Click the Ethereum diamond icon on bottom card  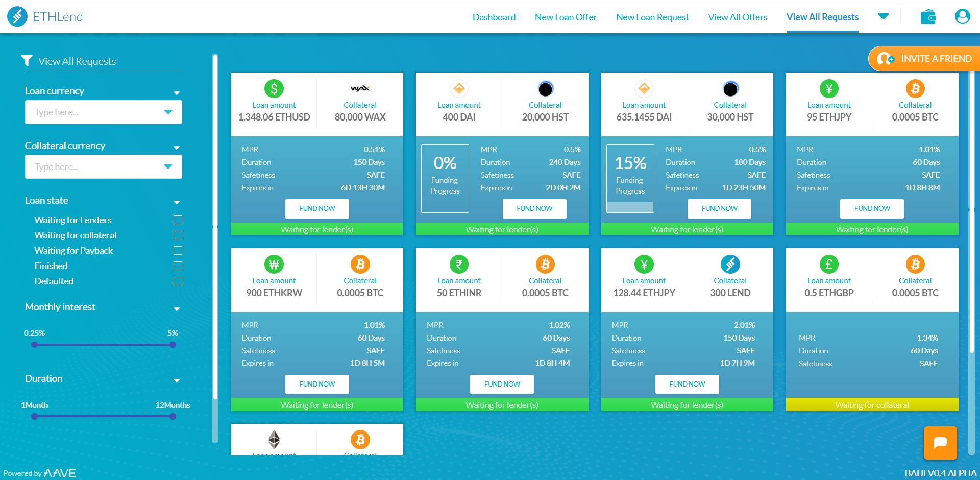point(274,440)
